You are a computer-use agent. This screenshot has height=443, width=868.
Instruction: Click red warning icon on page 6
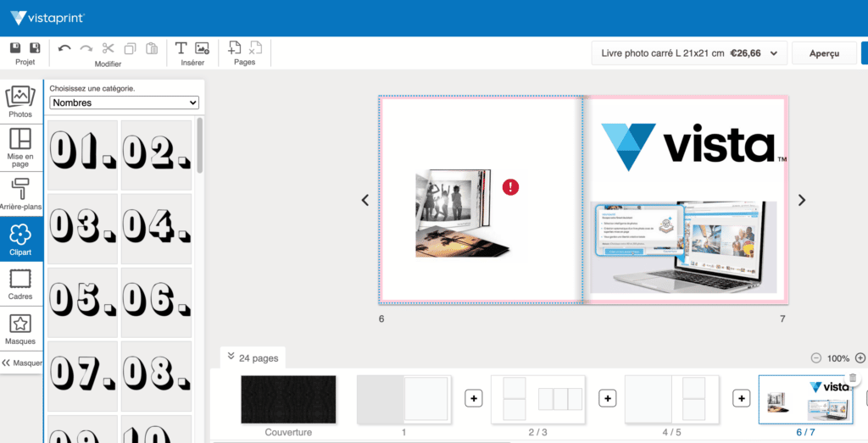click(x=510, y=187)
